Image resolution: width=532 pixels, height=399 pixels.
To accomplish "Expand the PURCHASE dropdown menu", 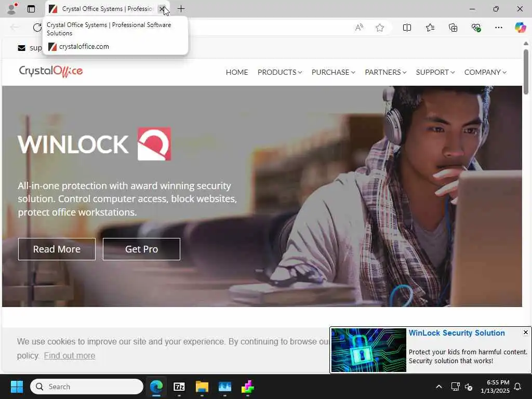I will click(333, 72).
